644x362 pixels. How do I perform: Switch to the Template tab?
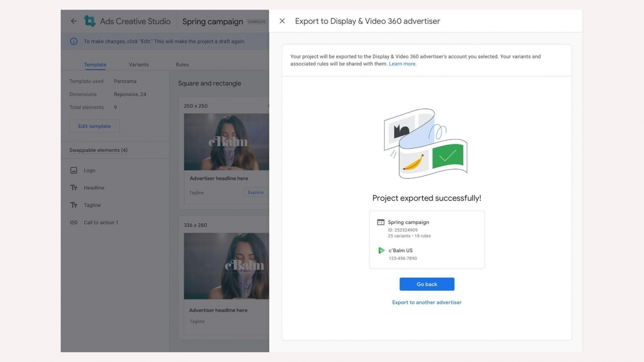pos(95,65)
